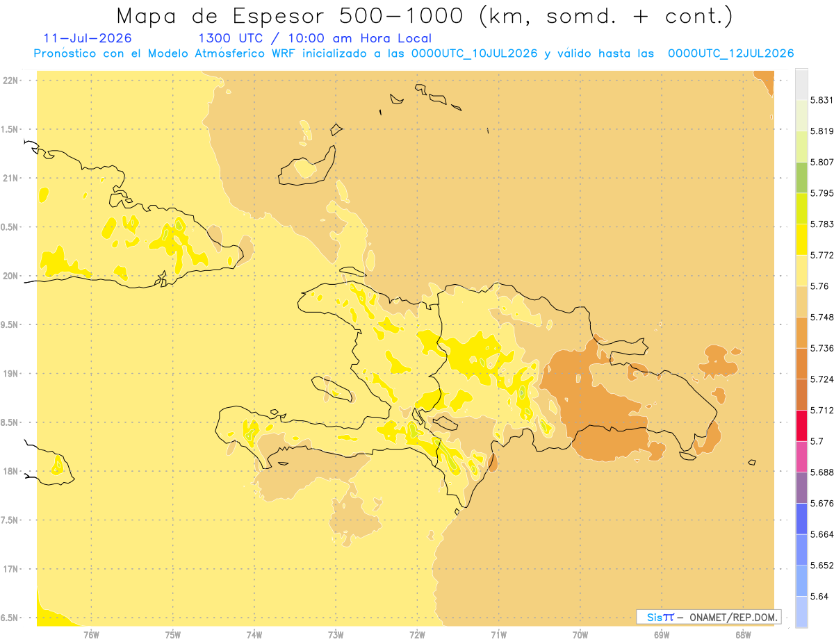
Task: Click the latitude label '22N'
Action: 10,81
